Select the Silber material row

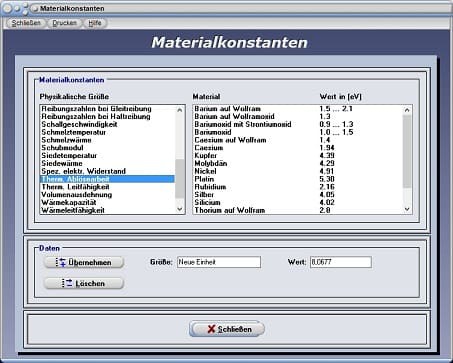click(x=298, y=195)
